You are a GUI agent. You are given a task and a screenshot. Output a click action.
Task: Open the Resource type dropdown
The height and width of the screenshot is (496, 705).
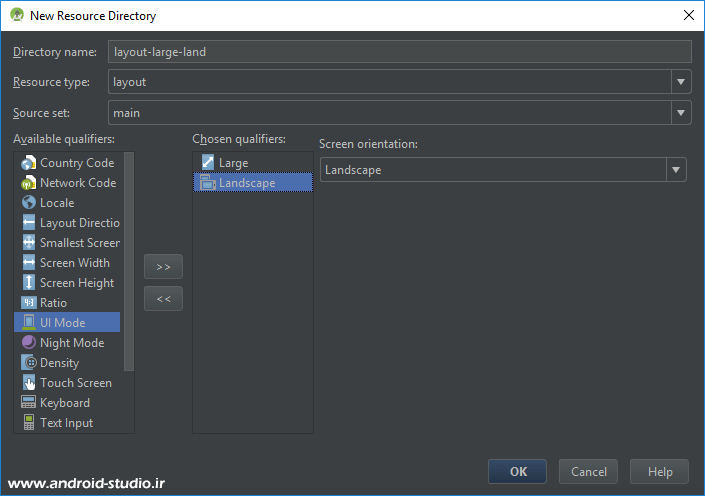680,82
